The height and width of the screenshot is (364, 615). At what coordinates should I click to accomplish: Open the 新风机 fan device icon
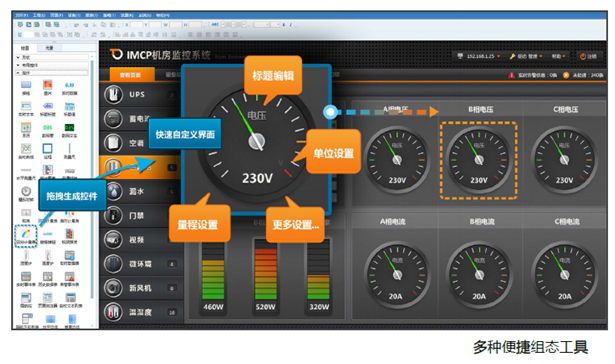(x=113, y=288)
